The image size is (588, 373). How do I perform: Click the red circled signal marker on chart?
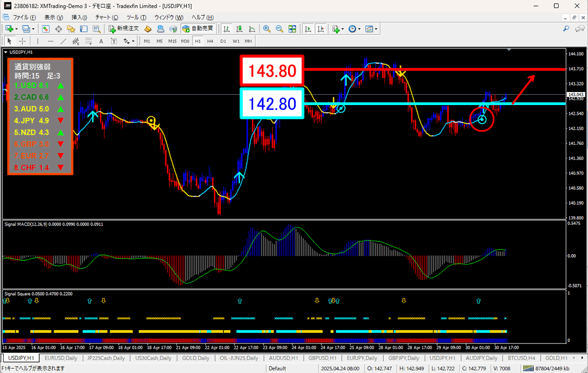coord(482,119)
